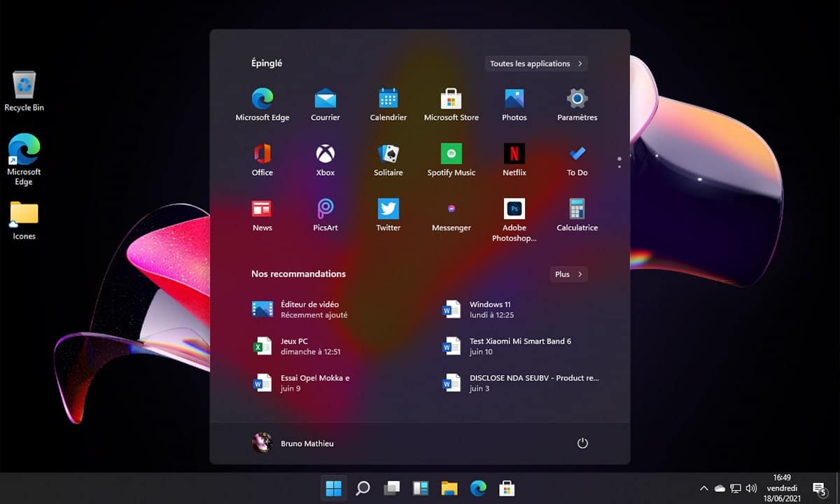Click the OneDrive cloud tray icon
The height and width of the screenshot is (504, 840).
[x=720, y=489]
